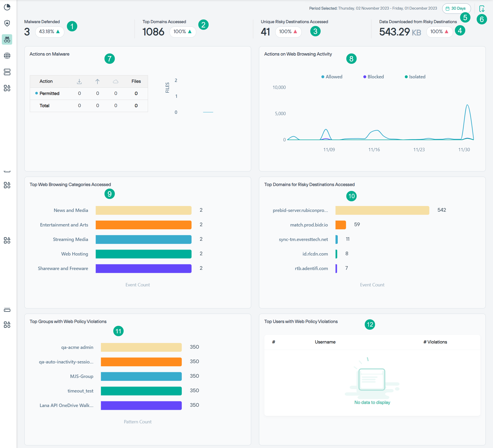
Task: Click the upload arrow column icon in malware table
Action: pyautogui.click(x=97, y=81)
